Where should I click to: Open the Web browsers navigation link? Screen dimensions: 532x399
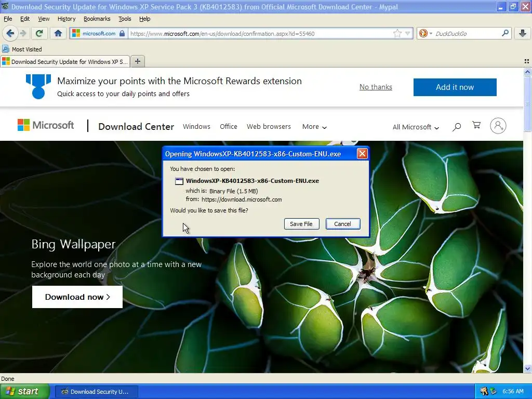point(269,127)
